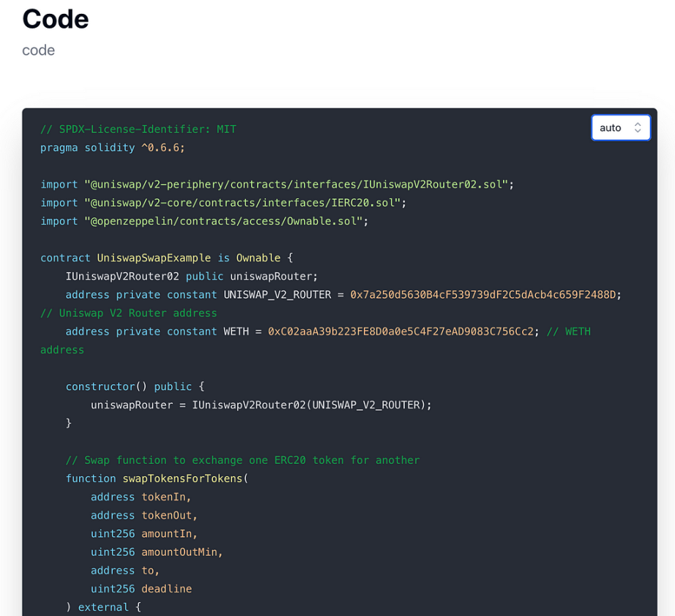Click the large "Code" heading

tap(56, 19)
